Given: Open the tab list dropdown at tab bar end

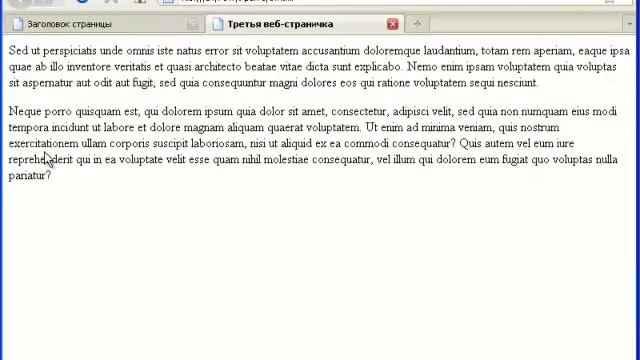Looking at the screenshot, I should 629,24.
